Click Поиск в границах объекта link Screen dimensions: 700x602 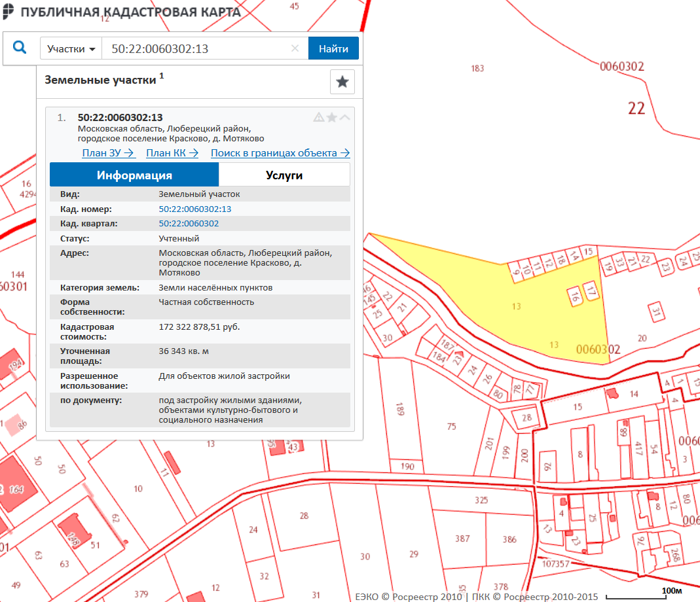pyautogui.click(x=280, y=153)
